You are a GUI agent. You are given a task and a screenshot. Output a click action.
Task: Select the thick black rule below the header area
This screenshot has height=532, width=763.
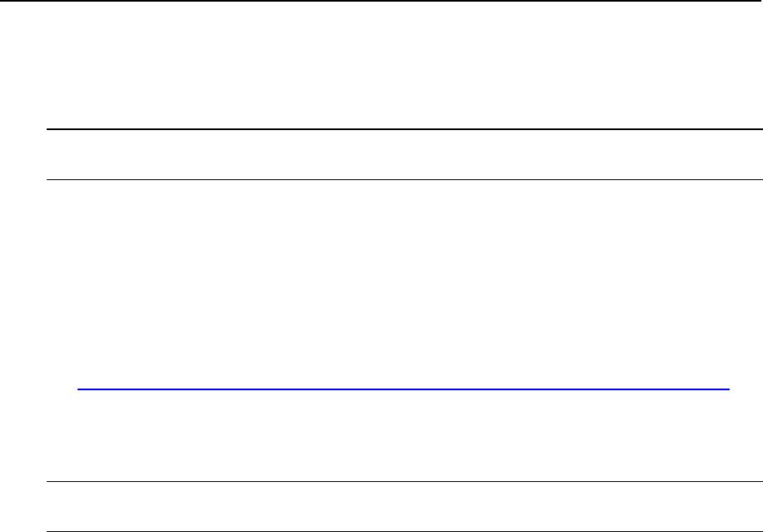pos(404,129)
